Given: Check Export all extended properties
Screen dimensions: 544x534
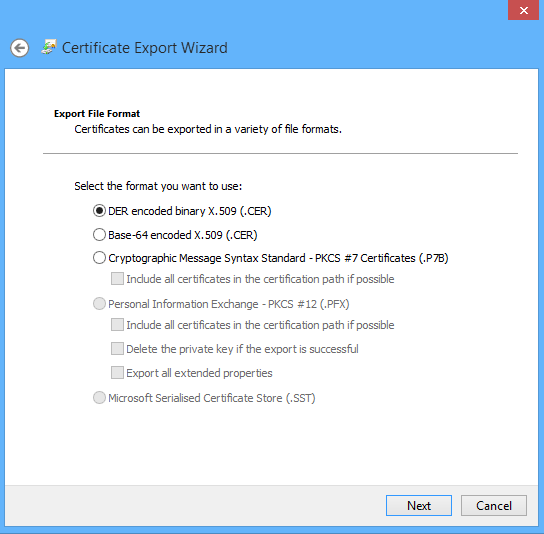Looking at the screenshot, I should pos(117,373).
